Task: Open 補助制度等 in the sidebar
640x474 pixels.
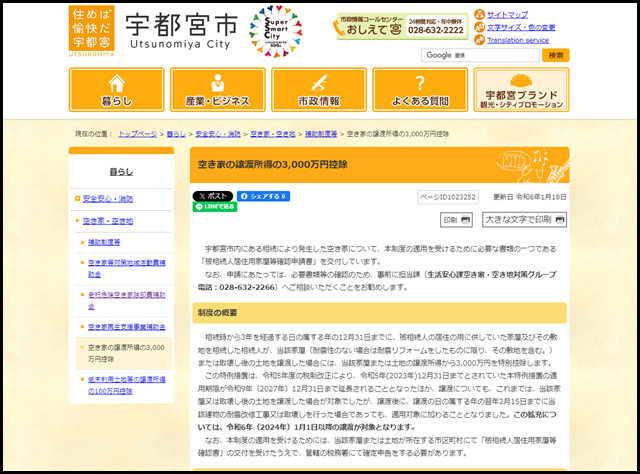Action: [x=104, y=242]
